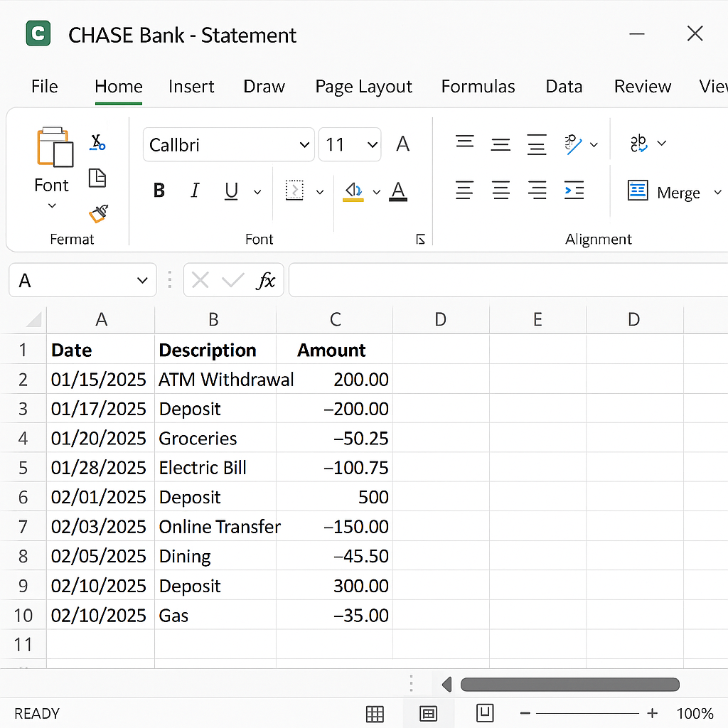Switch to the Page Layout tab

click(363, 87)
